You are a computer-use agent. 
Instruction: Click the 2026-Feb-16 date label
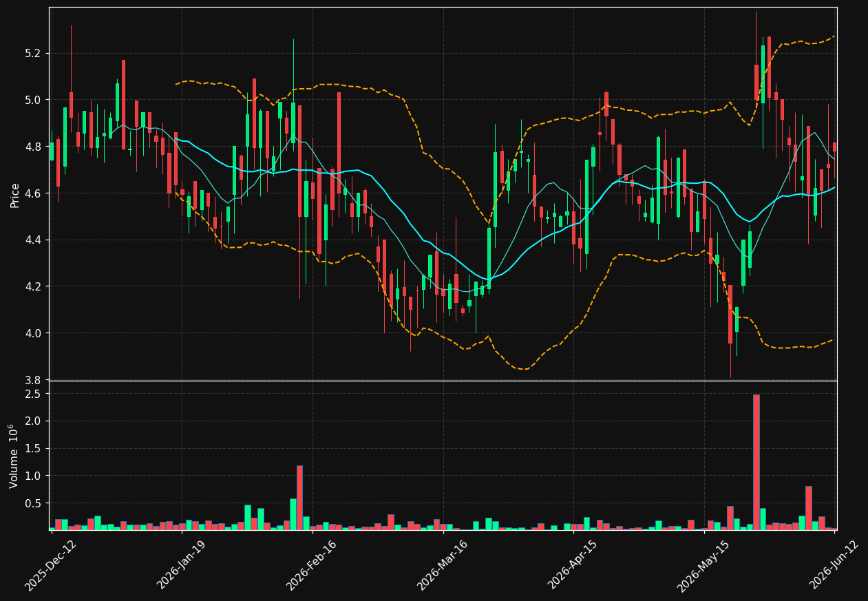311,565
